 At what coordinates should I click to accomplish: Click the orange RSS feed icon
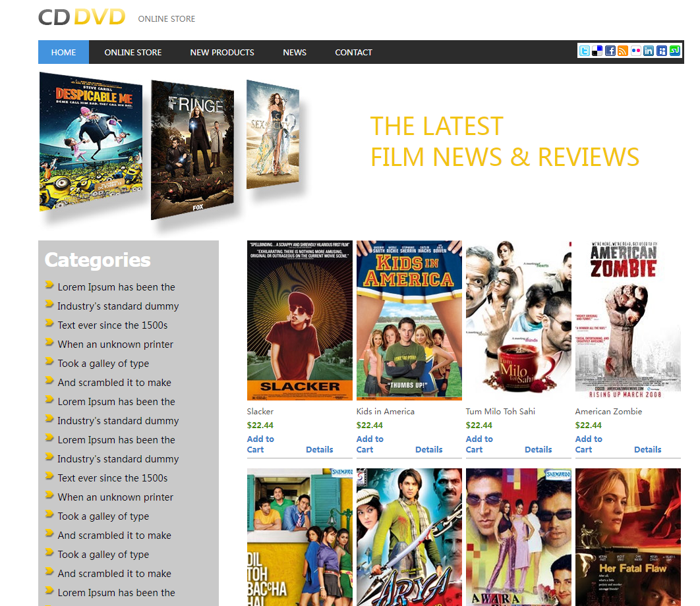[623, 51]
